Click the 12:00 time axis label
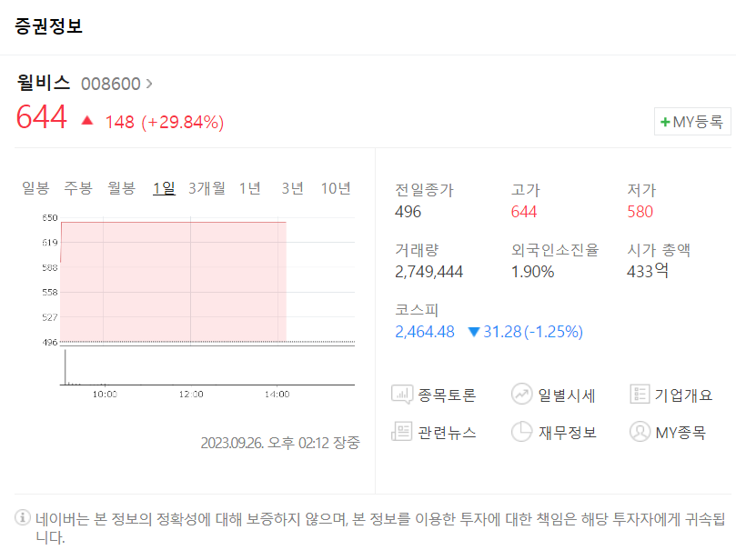Image resolution: width=736 pixels, height=560 pixels. pos(191,395)
